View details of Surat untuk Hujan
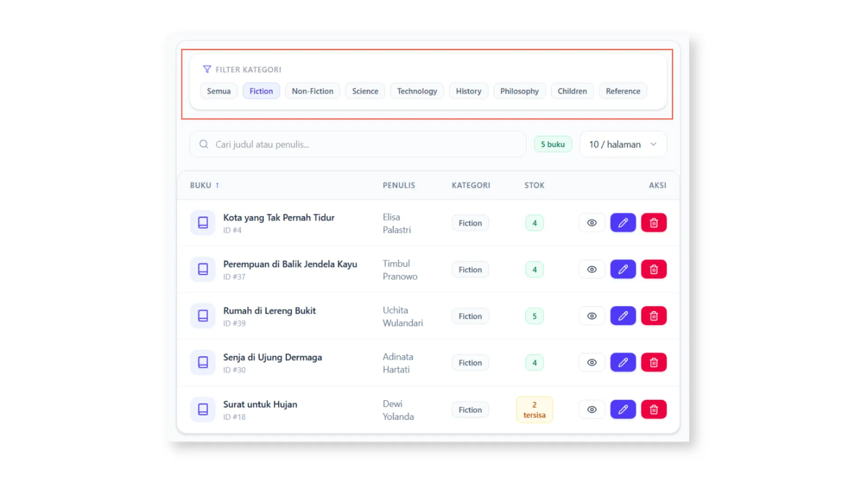This screenshot has height=488, width=868. click(592, 409)
